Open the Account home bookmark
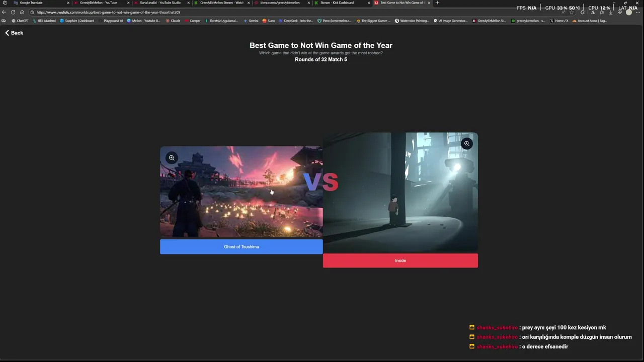 pos(590,21)
